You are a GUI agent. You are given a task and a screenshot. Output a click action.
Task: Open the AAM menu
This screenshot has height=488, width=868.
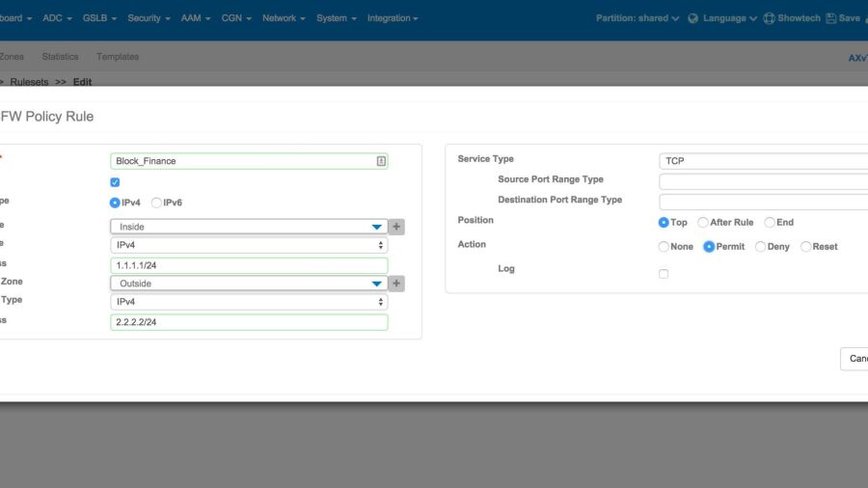[x=196, y=18]
